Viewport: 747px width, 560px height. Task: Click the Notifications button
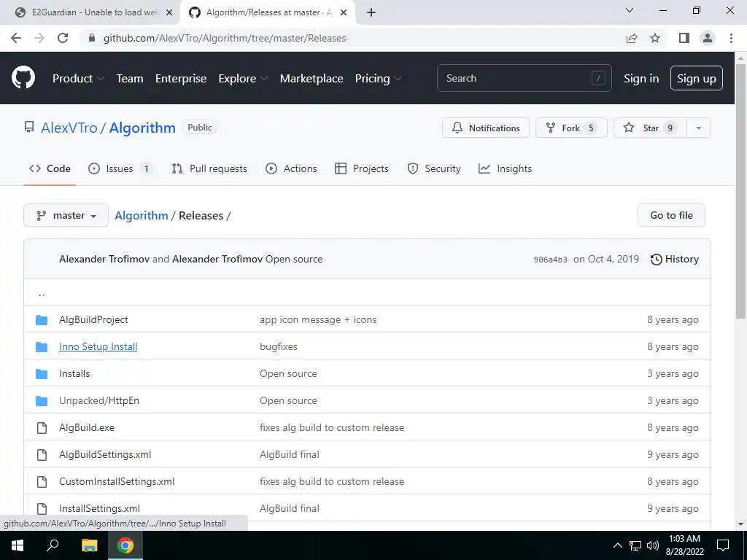click(x=485, y=128)
